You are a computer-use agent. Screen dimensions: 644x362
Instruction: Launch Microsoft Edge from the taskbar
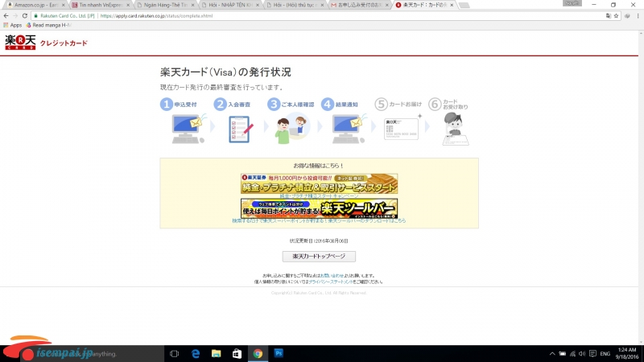[196, 353]
